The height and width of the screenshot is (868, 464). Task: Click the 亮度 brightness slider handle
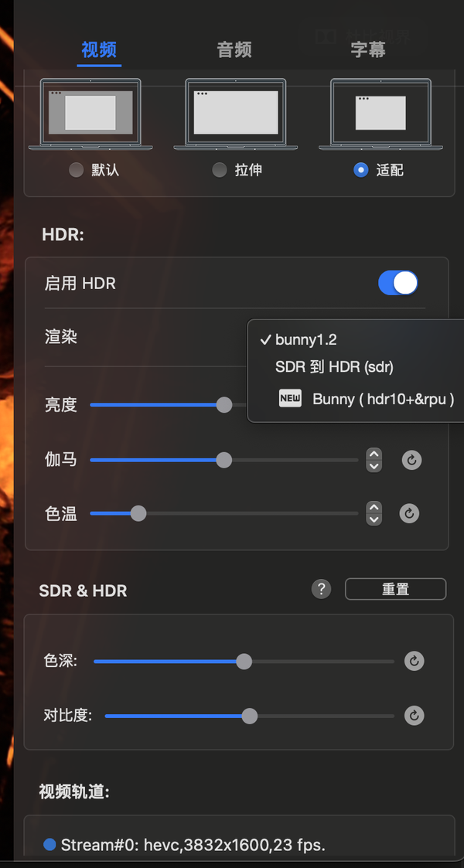point(223,404)
